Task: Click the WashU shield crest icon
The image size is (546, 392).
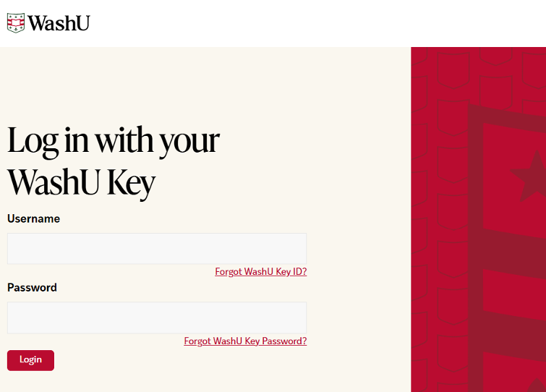Action: (x=16, y=22)
